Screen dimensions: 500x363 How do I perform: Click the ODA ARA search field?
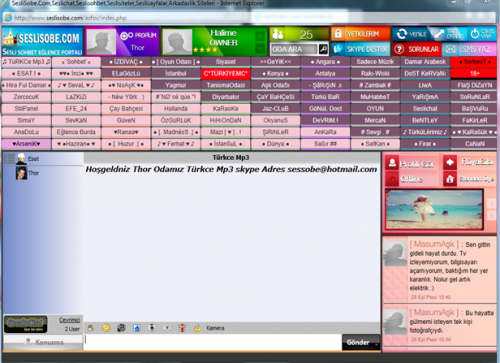coord(294,49)
